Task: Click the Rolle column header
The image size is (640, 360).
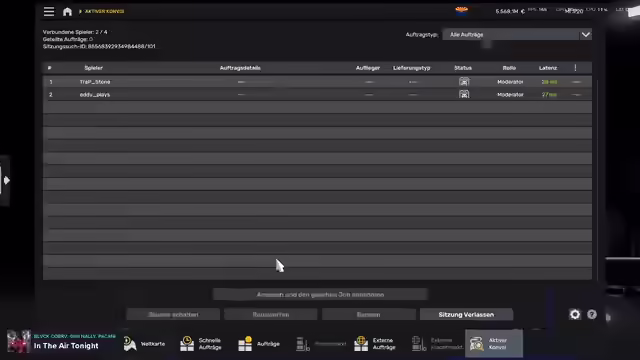Action: point(509,68)
